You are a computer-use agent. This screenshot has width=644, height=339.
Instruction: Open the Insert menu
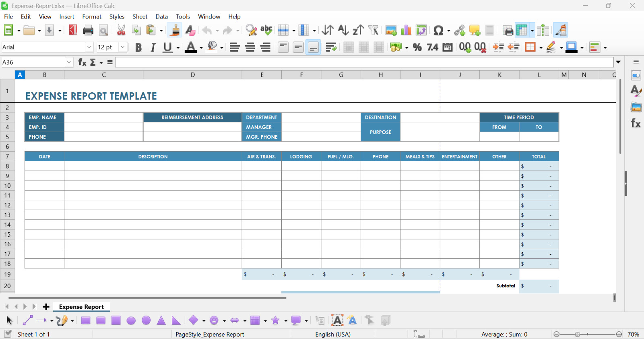point(67,17)
